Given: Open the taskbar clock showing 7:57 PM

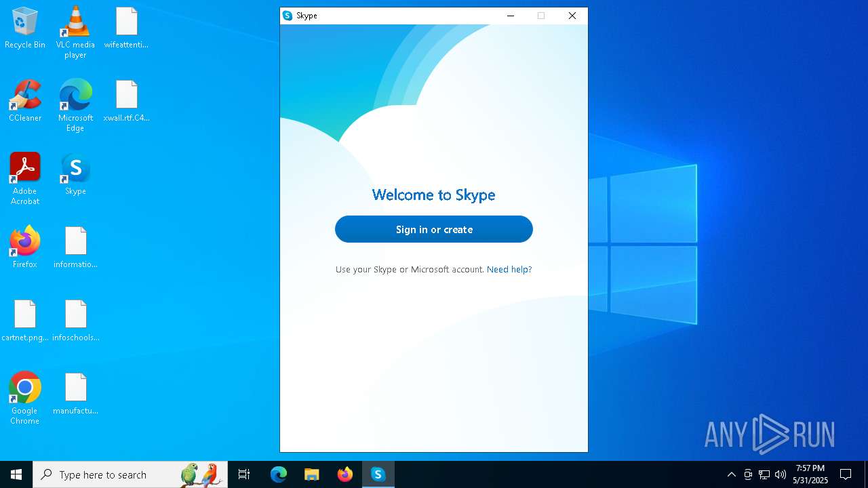Looking at the screenshot, I should 810,474.
